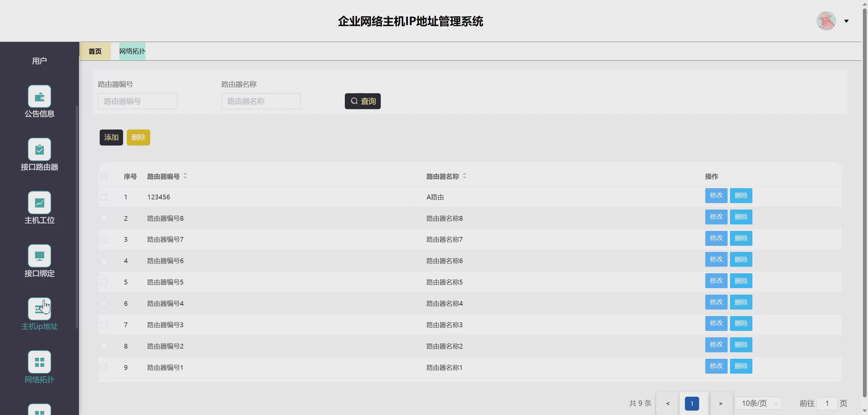This screenshot has width=868, height=415.
Task: Open the 接口绑定 sidebar icon
Action: tap(39, 256)
